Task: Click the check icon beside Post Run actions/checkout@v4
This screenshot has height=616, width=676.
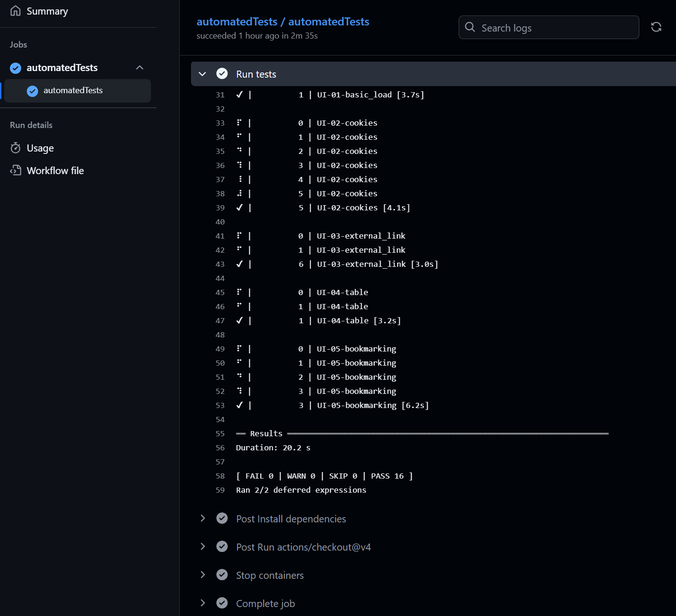Action: tap(222, 546)
